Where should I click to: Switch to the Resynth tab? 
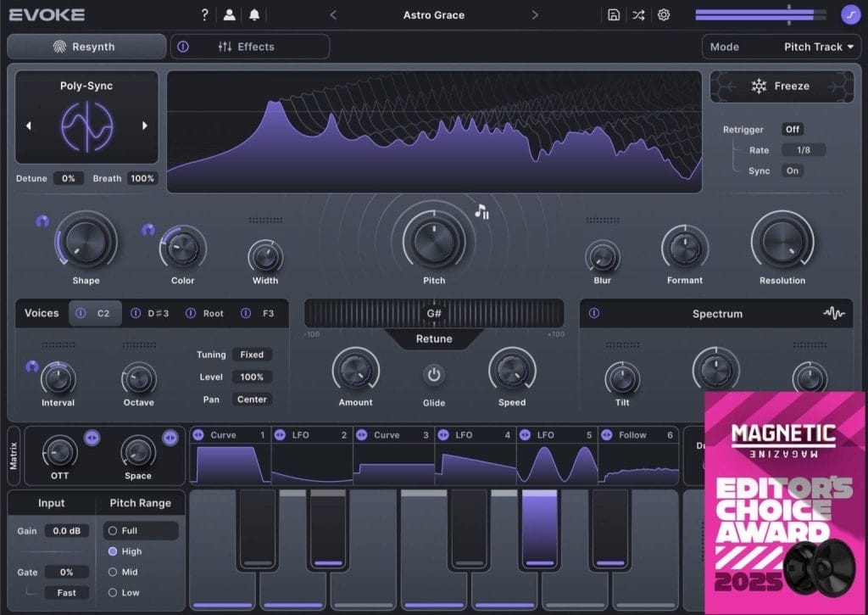coord(86,47)
